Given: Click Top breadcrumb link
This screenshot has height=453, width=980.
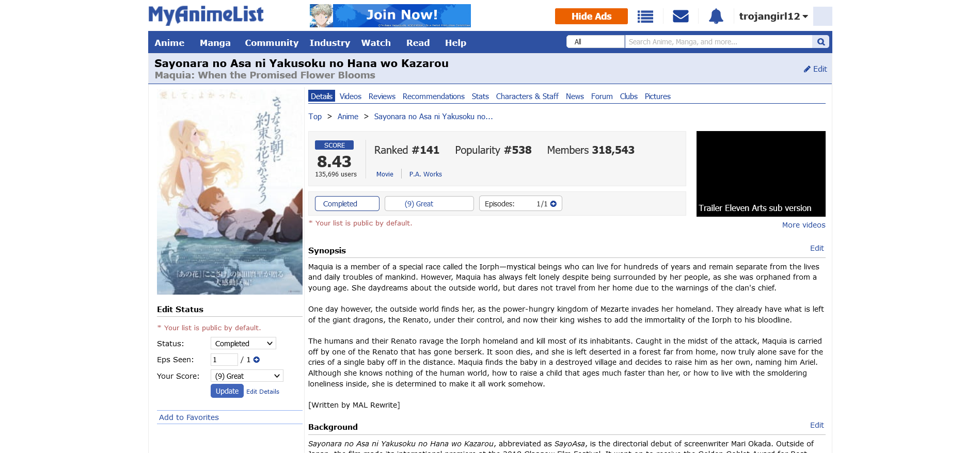Looking at the screenshot, I should 315,117.
